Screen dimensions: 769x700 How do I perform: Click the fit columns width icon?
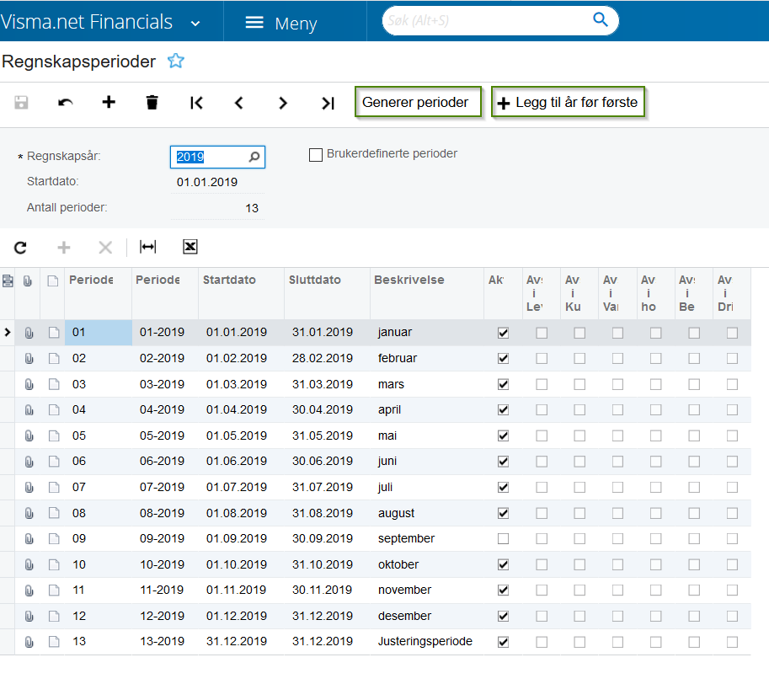tap(147, 247)
